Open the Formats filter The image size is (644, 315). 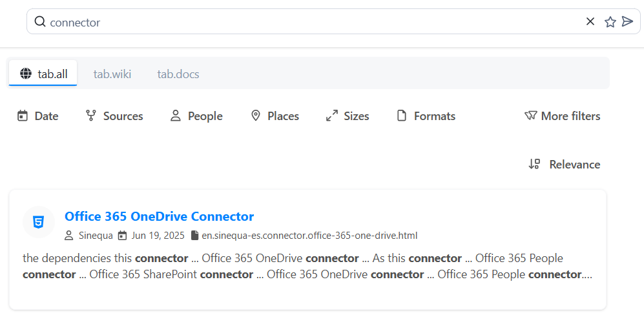(x=426, y=116)
